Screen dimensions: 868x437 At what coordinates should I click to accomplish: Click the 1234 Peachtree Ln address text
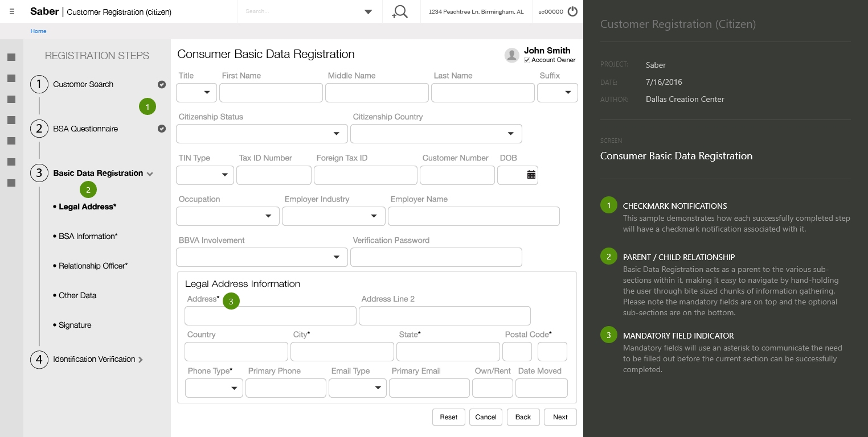point(476,11)
